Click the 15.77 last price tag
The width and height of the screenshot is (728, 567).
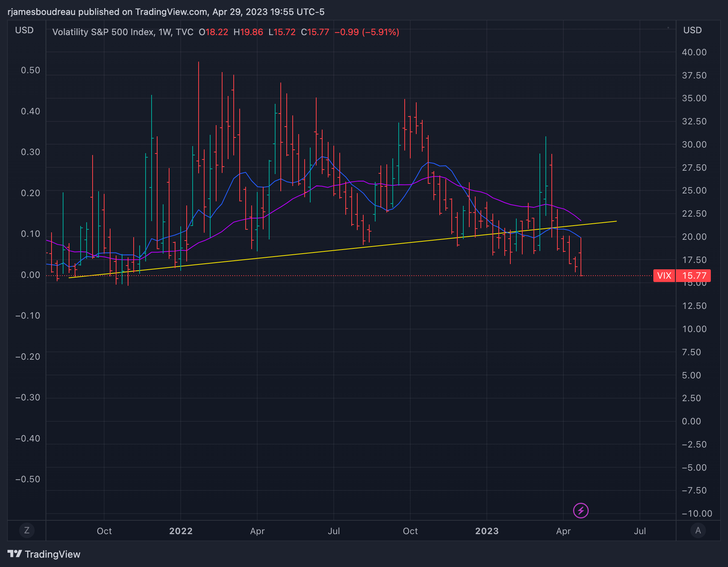(694, 276)
